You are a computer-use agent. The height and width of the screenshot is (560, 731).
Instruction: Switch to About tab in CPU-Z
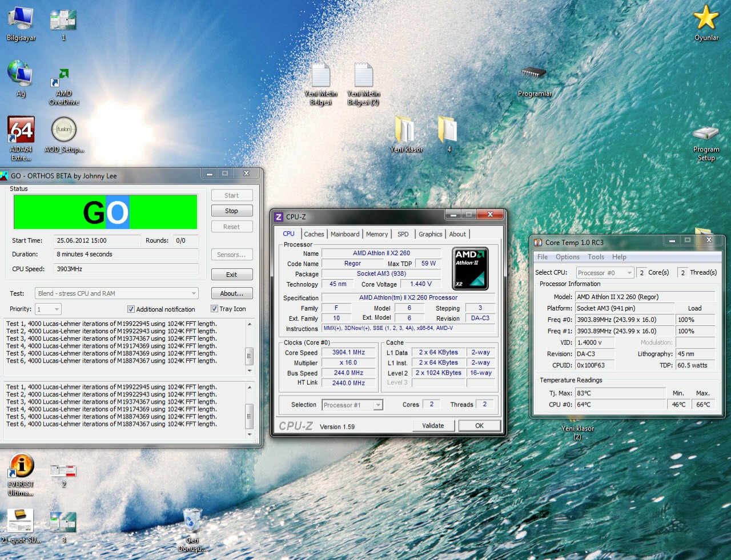(457, 234)
